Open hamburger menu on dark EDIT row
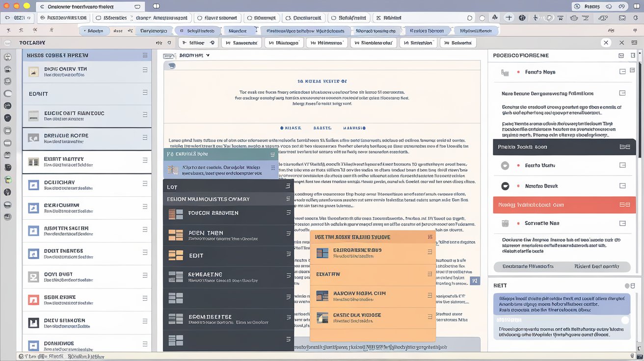 click(288, 255)
